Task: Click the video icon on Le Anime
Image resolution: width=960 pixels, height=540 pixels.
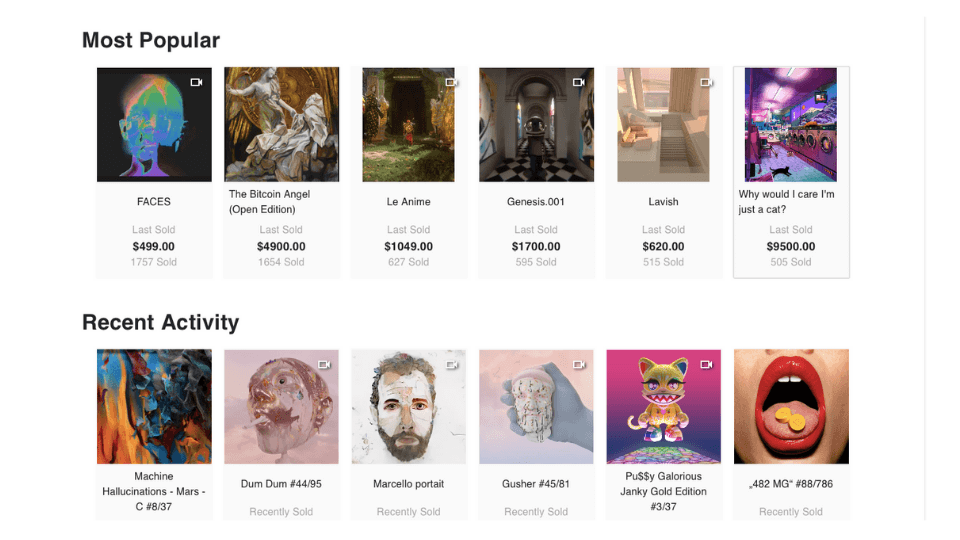Action: [x=451, y=82]
